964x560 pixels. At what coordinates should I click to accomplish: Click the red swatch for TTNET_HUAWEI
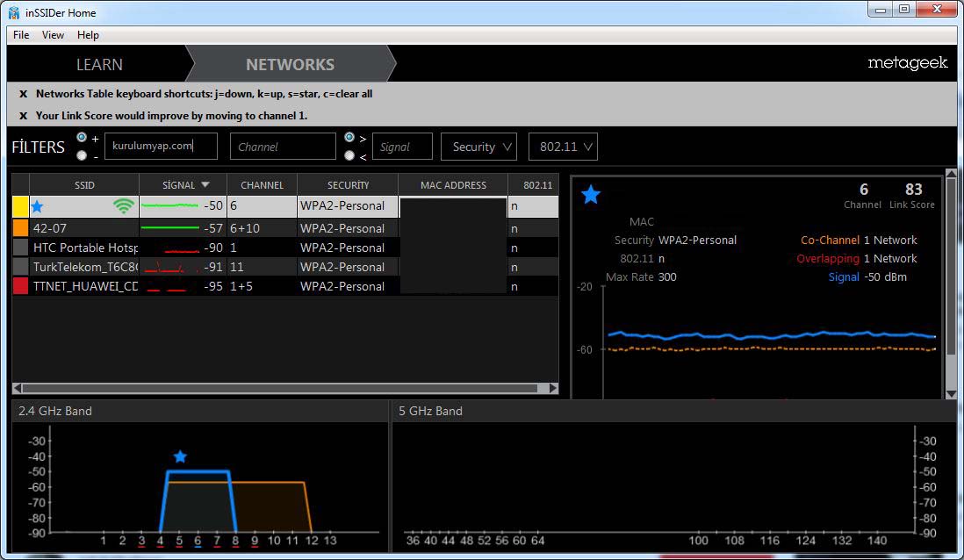[20, 286]
